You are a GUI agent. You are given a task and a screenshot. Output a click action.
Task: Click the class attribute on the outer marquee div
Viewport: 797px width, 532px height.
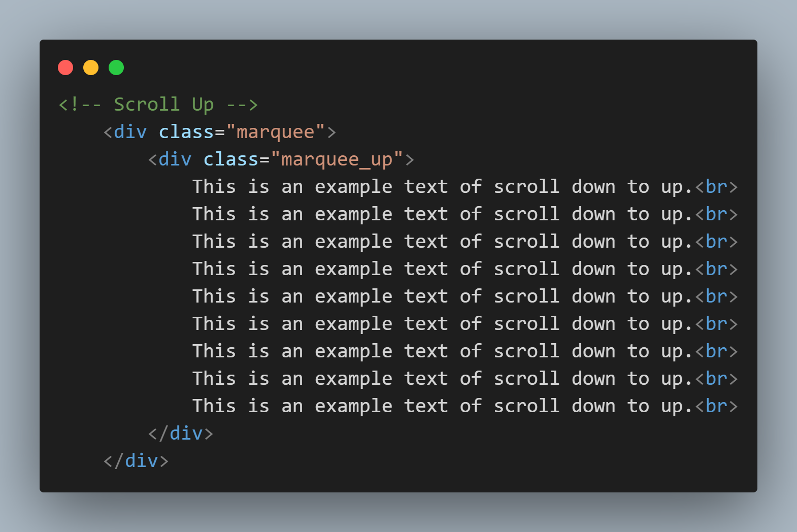pyautogui.click(x=186, y=132)
